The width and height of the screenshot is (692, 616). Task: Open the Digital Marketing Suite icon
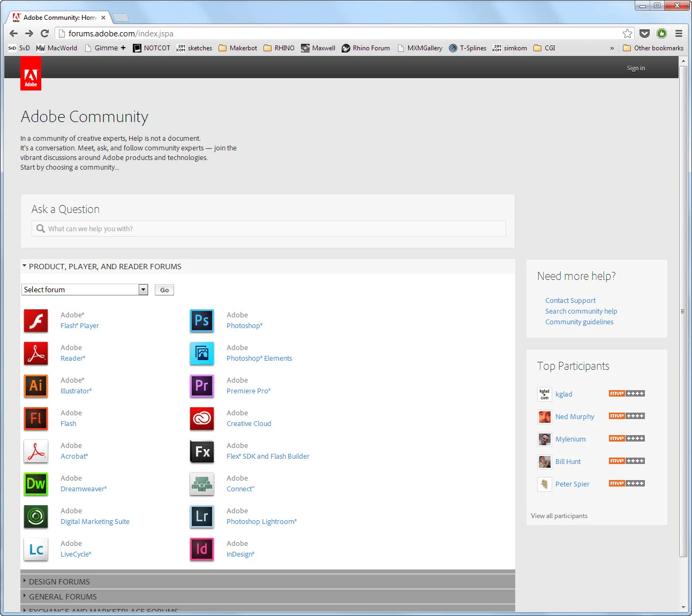tap(36, 516)
